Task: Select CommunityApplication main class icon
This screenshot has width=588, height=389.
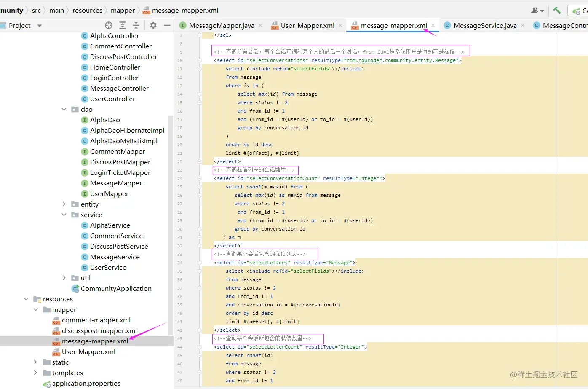Action: click(75, 289)
